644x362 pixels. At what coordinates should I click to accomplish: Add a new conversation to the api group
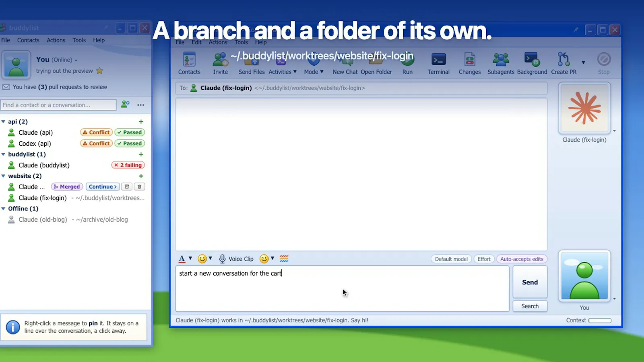coord(141,121)
